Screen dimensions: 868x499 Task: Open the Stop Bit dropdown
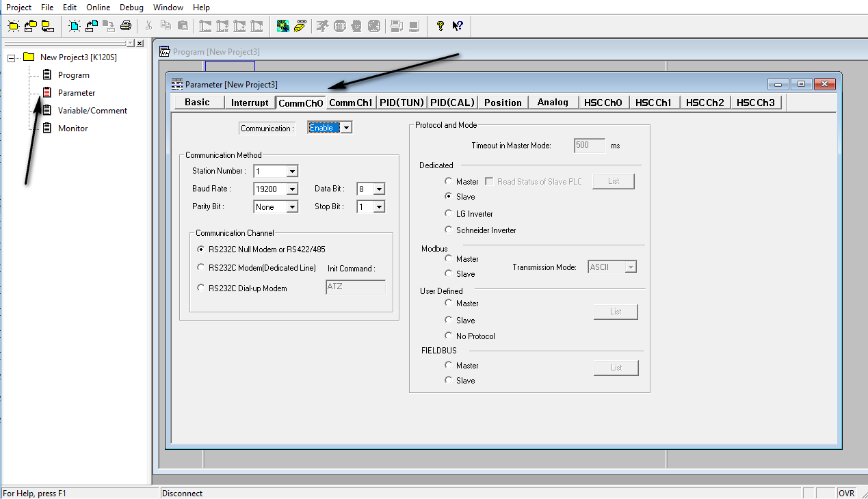[379, 206]
